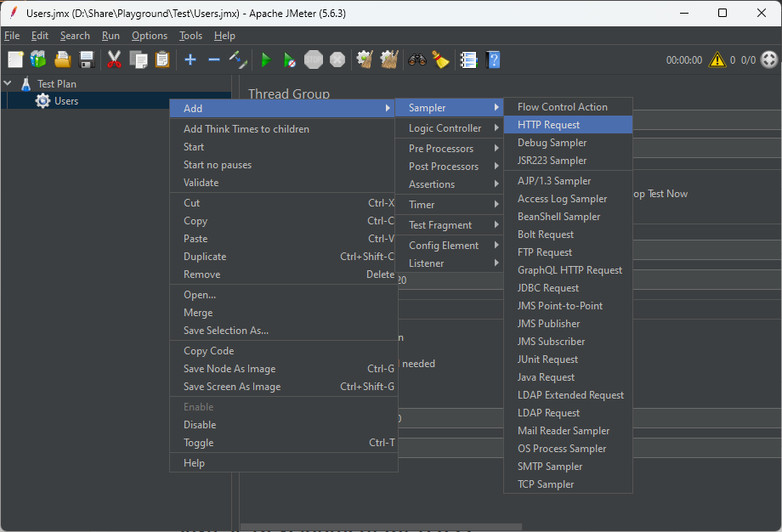Choose OS Process Sampler entry
The height and width of the screenshot is (532, 782).
pos(568,449)
